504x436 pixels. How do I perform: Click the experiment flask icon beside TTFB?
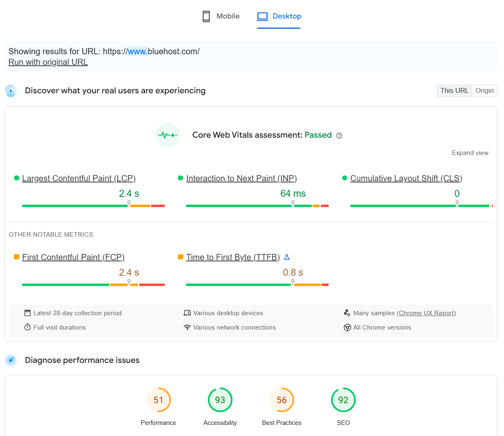286,257
